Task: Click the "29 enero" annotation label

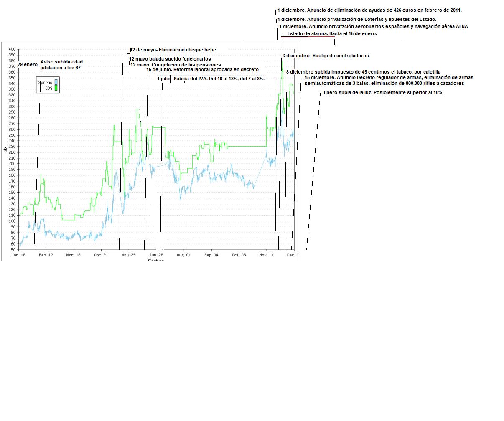Action: pos(28,65)
